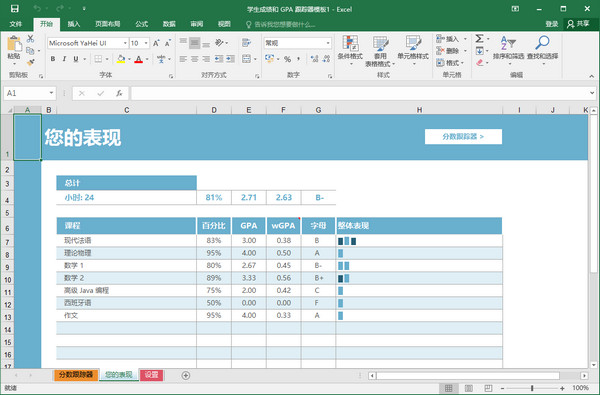Apply yellow fill color to cell
The height and width of the screenshot is (395, 600).
121,59
